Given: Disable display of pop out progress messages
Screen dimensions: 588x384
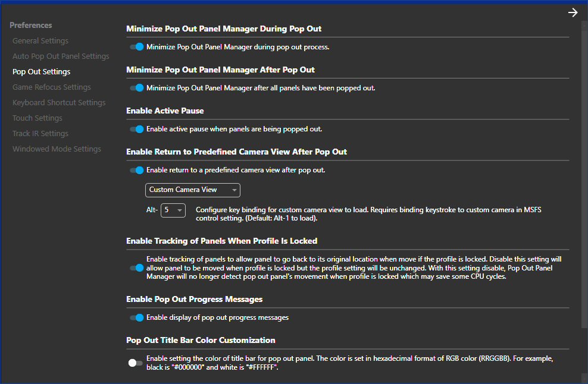Looking at the screenshot, I should pyautogui.click(x=137, y=317).
